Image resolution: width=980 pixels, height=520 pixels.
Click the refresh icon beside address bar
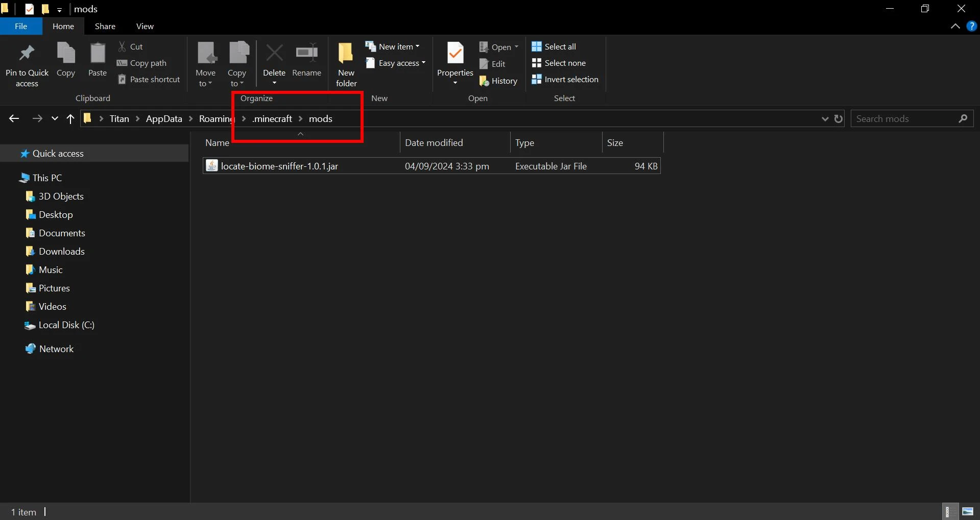838,119
